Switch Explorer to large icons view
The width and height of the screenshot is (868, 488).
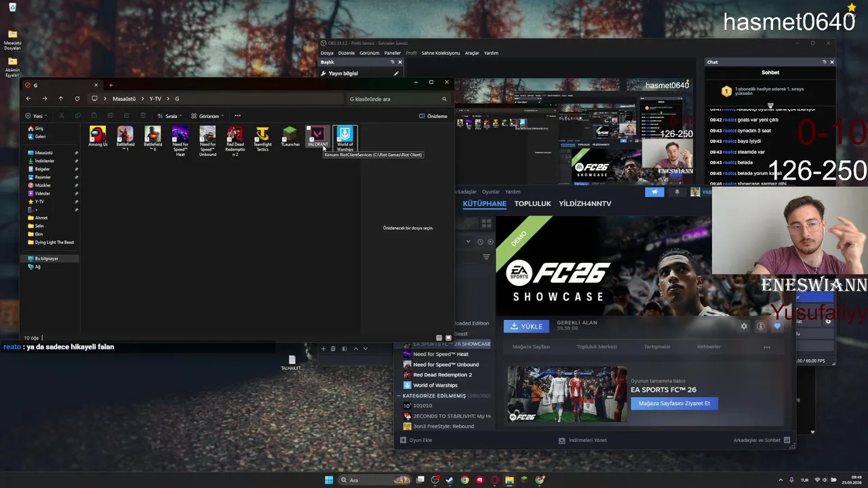448,338
